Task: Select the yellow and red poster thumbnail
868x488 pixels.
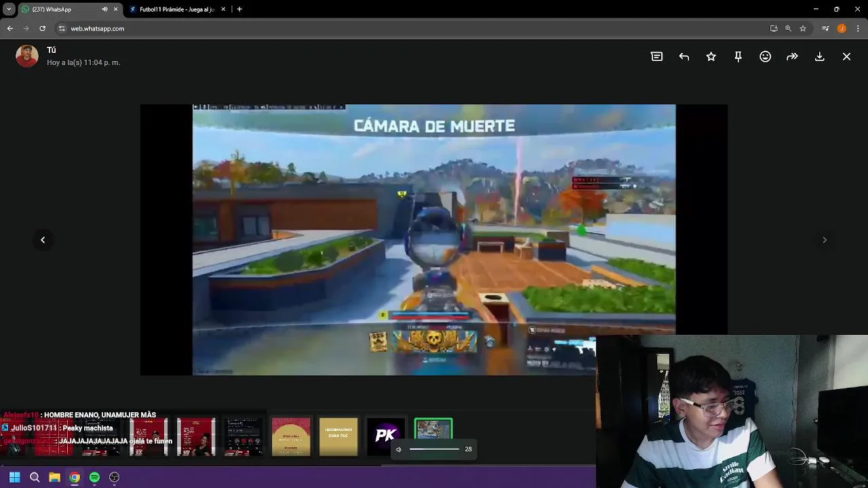Action: [x=291, y=436]
